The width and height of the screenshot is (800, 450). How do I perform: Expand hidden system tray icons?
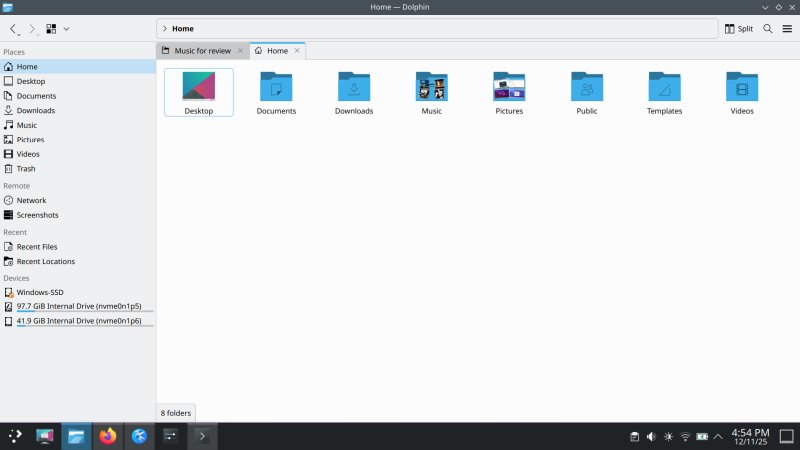[718, 437]
